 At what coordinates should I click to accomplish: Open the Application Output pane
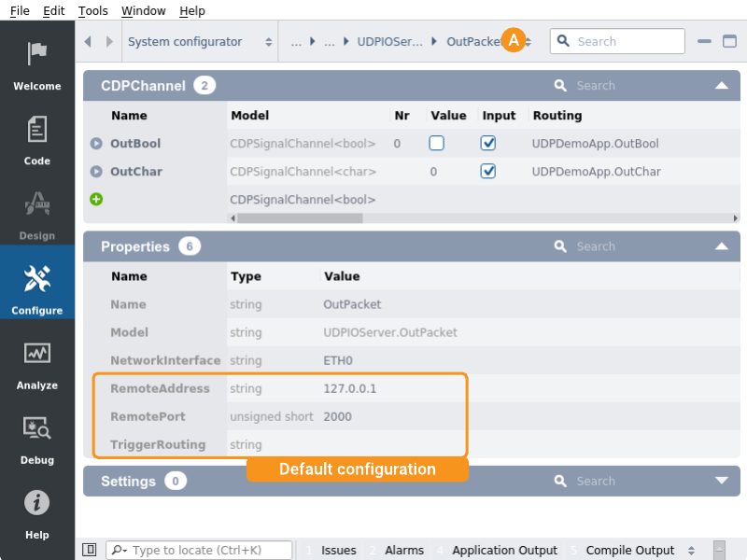504,550
